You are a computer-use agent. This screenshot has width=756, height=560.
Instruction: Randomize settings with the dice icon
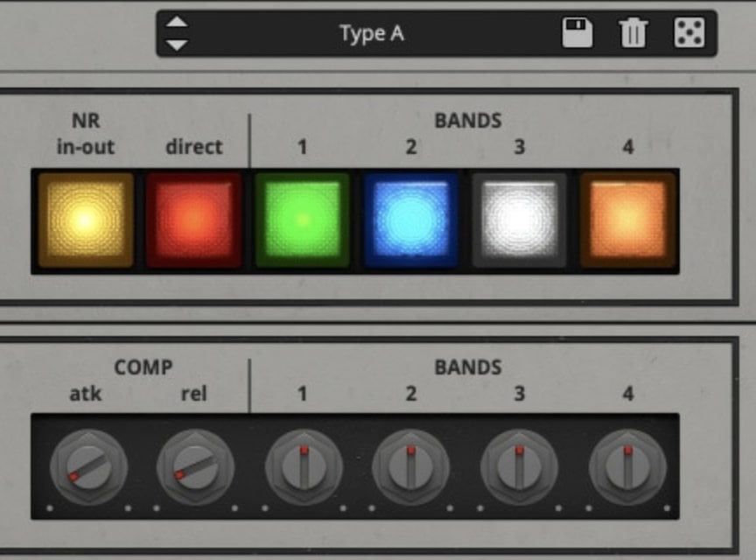[x=689, y=32]
